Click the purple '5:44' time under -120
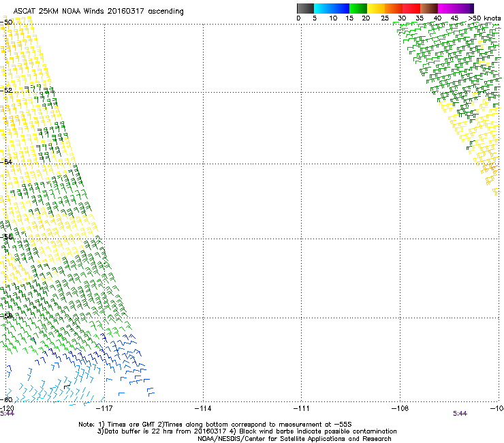 coord(7,414)
